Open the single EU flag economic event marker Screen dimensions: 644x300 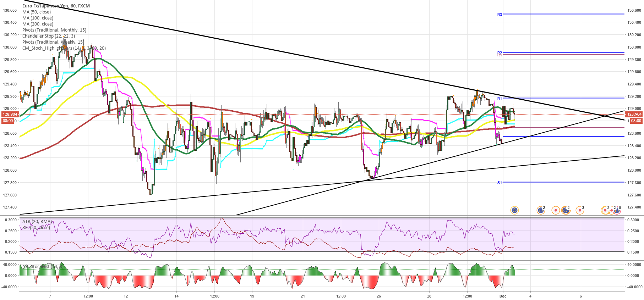[x=514, y=210]
